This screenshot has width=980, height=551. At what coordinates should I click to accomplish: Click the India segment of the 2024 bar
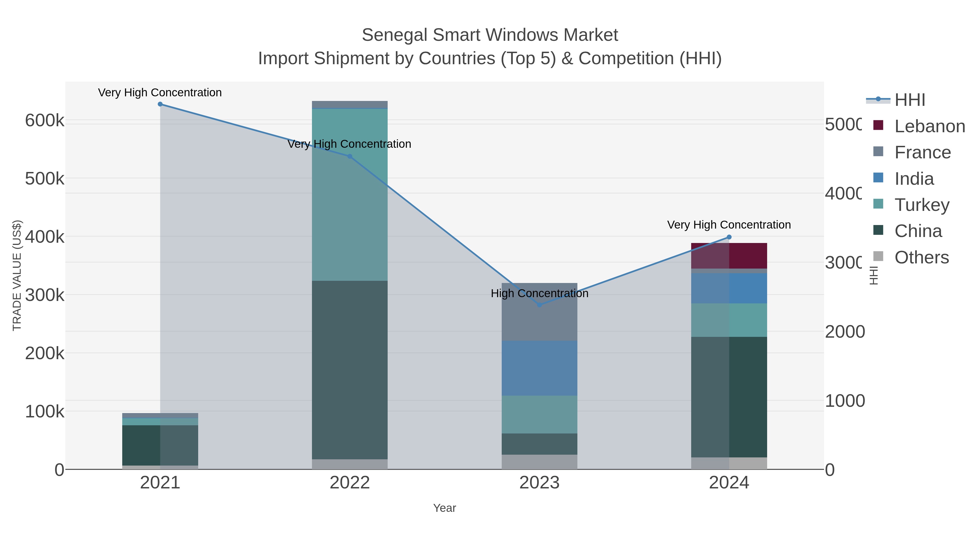[x=729, y=289]
